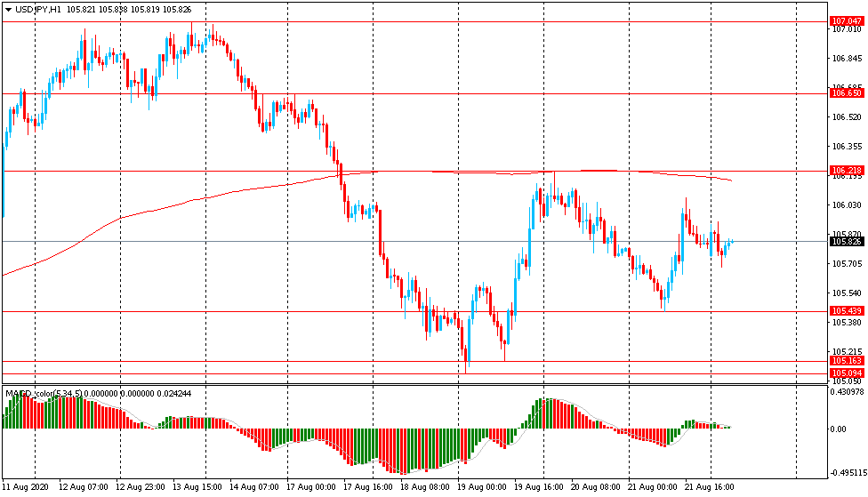Click the 106.845 price scale value
Image resolution: width=868 pixels, height=497 pixels.
pyautogui.click(x=847, y=58)
